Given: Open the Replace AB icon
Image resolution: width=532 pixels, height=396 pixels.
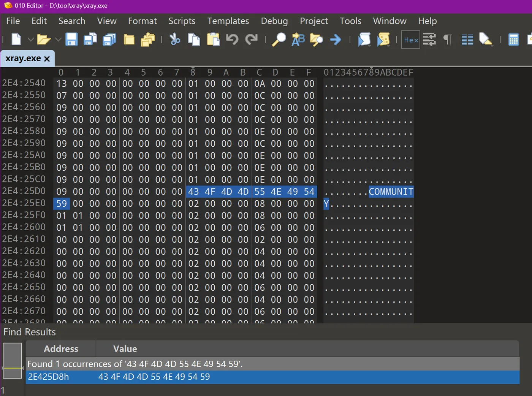Looking at the screenshot, I should 298,40.
